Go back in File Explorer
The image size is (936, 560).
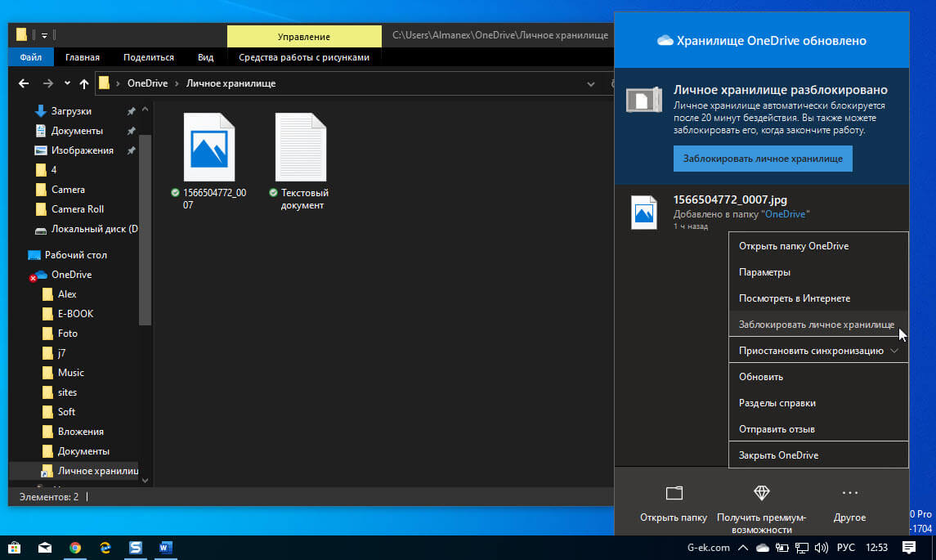(x=23, y=83)
